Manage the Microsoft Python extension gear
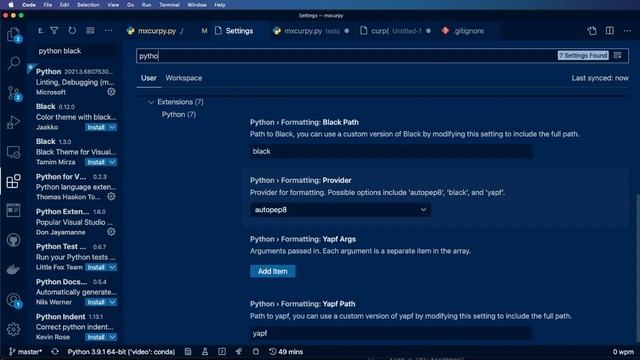 (111, 92)
